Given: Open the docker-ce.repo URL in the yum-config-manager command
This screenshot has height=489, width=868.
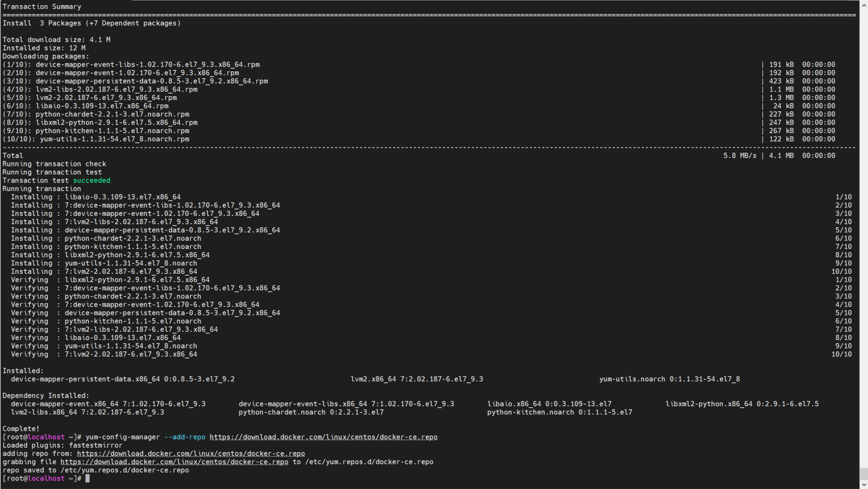Looking at the screenshot, I should point(323,437).
